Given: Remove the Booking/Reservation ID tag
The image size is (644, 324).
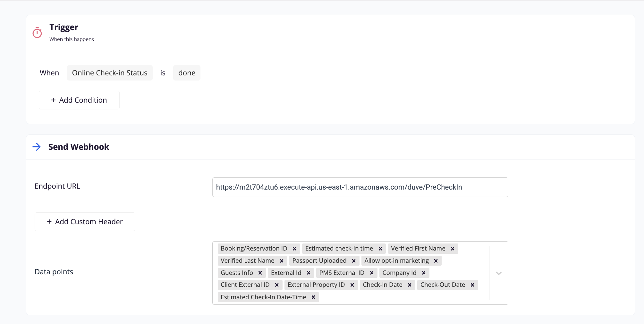Looking at the screenshot, I should click(294, 249).
